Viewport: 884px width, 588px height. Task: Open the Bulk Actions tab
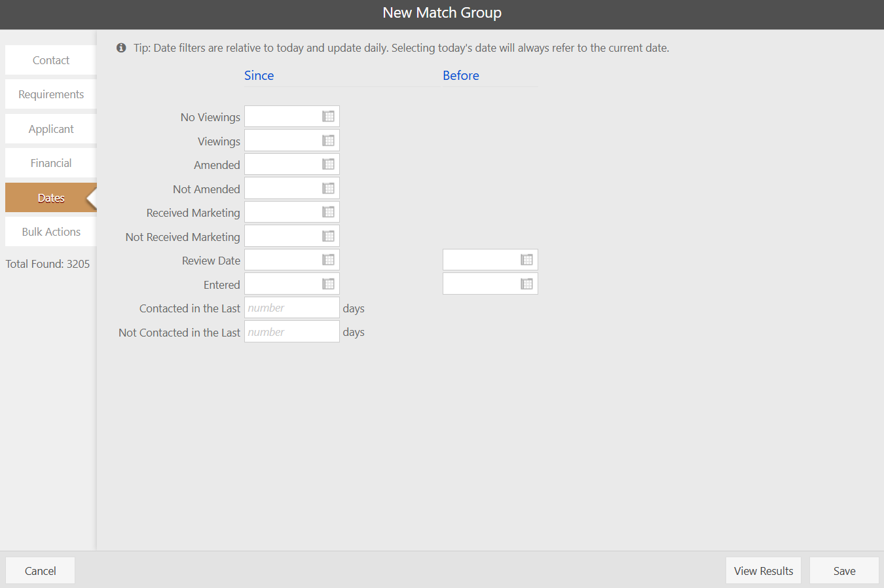click(x=51, y=232)
